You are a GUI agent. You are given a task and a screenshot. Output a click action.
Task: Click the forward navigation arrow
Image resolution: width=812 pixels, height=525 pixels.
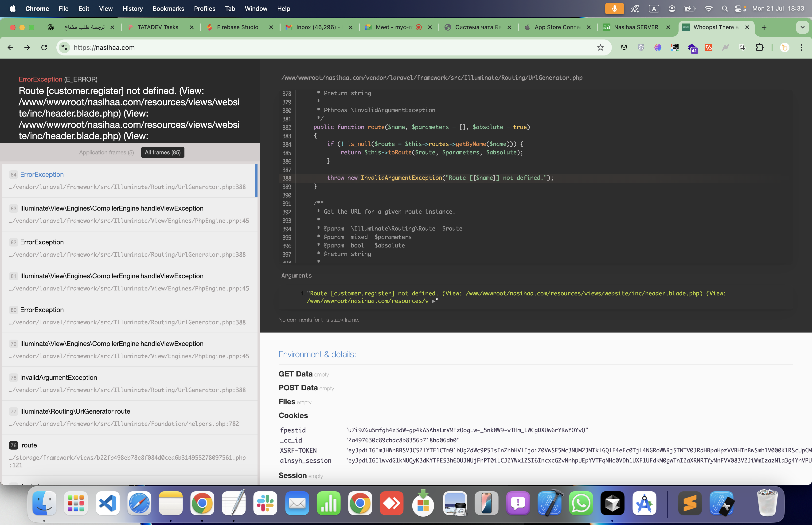(x=27, y=47)
